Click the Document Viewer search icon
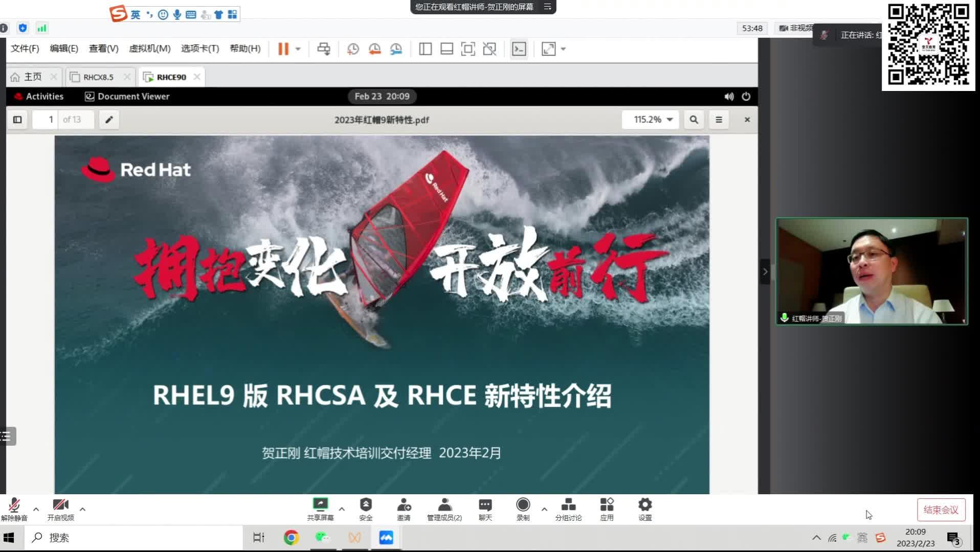 pos(694,120)
